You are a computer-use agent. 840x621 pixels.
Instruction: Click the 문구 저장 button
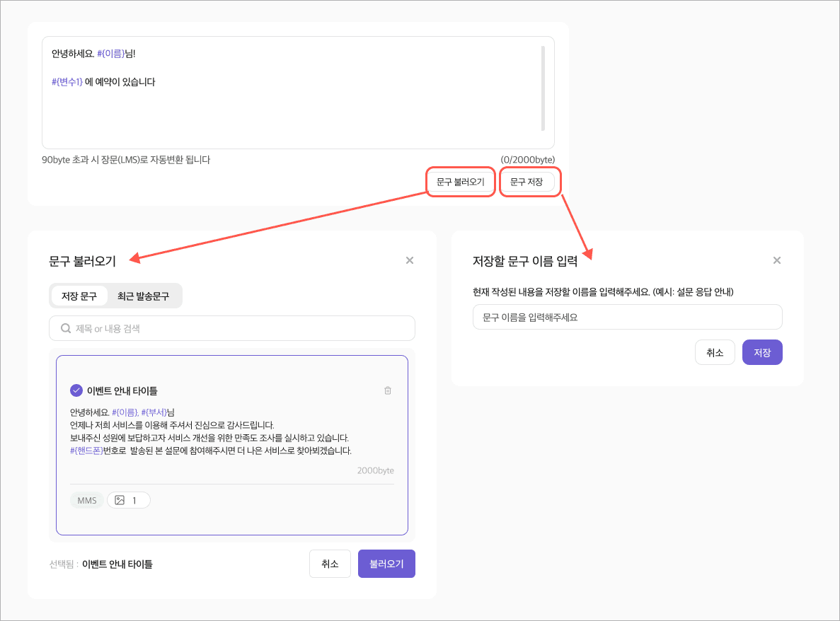click(527, 182)
